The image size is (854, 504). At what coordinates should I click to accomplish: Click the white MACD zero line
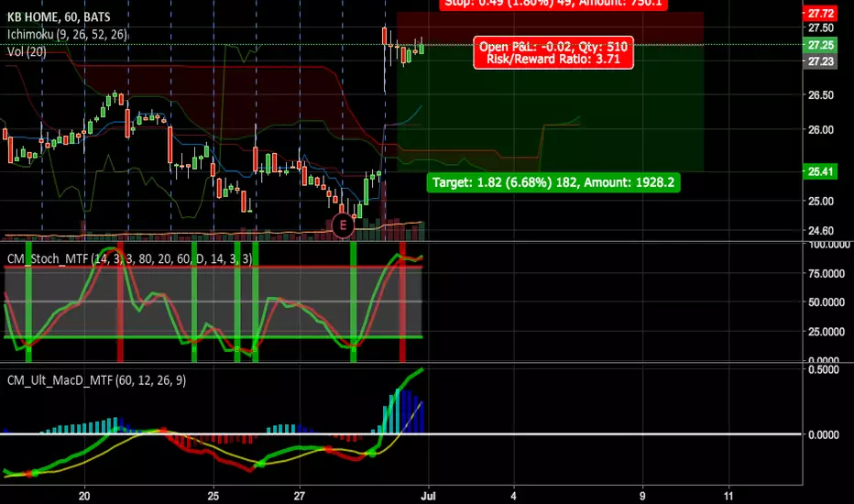click(x=400, y=434)
